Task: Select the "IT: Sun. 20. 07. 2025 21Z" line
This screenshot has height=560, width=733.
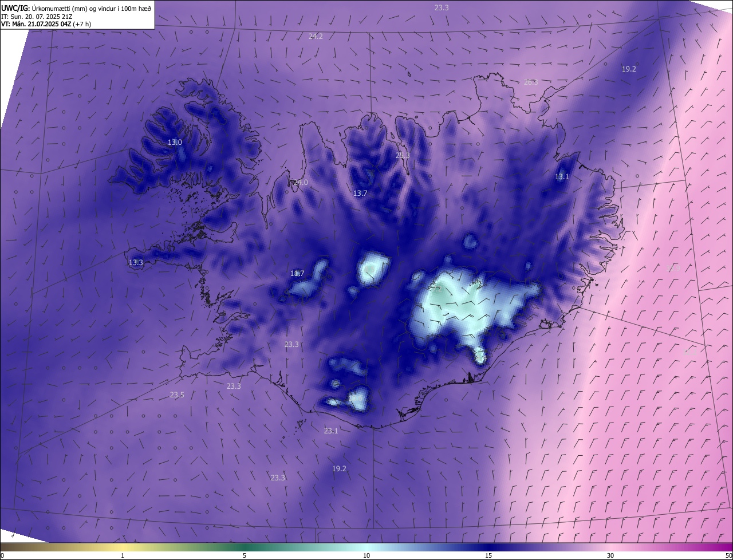Action: (x=37, y=17)
